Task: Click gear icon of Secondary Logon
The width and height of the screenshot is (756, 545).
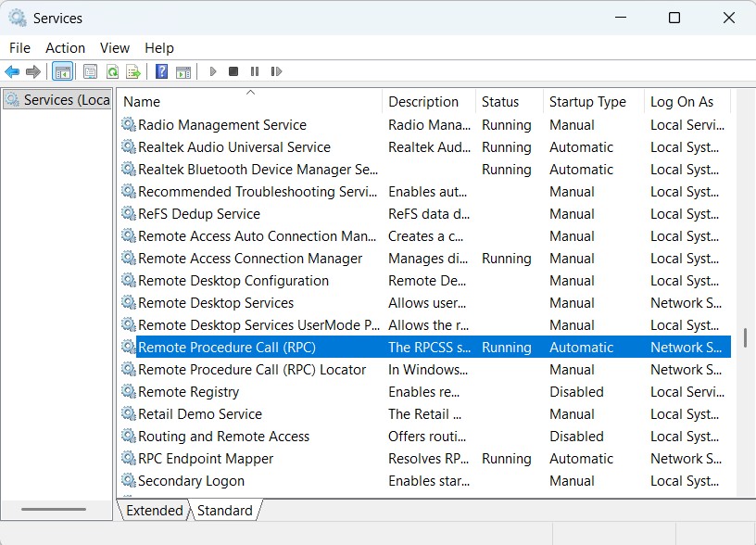Action: [x=128, y=480]
